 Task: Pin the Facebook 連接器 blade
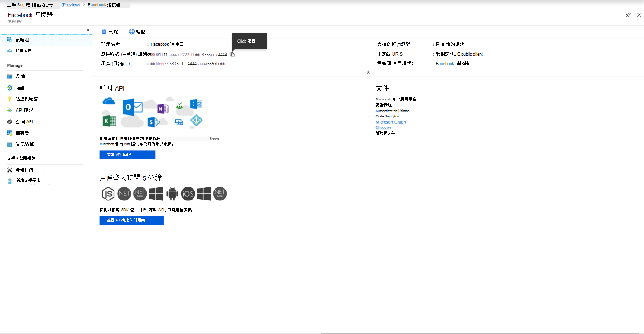point(628,15)
